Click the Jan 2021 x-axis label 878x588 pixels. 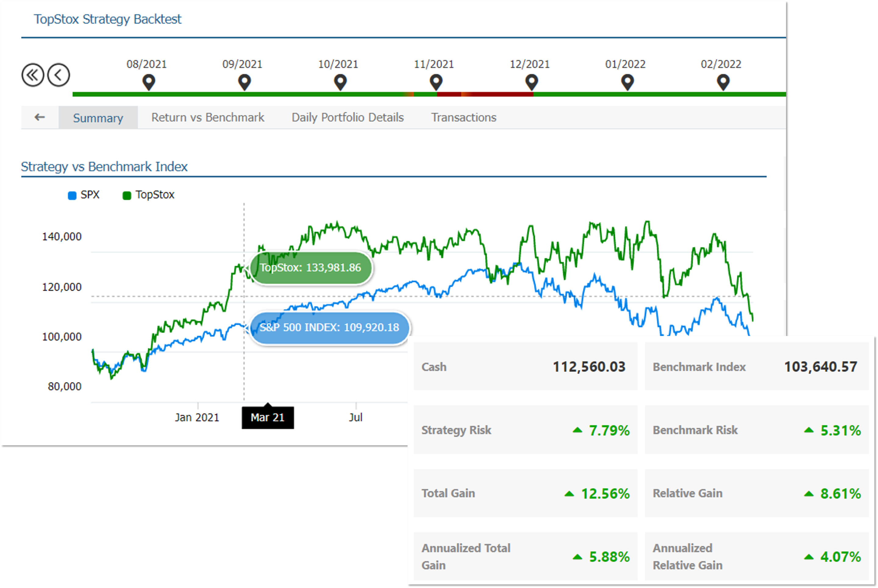(x=197, y=417)
